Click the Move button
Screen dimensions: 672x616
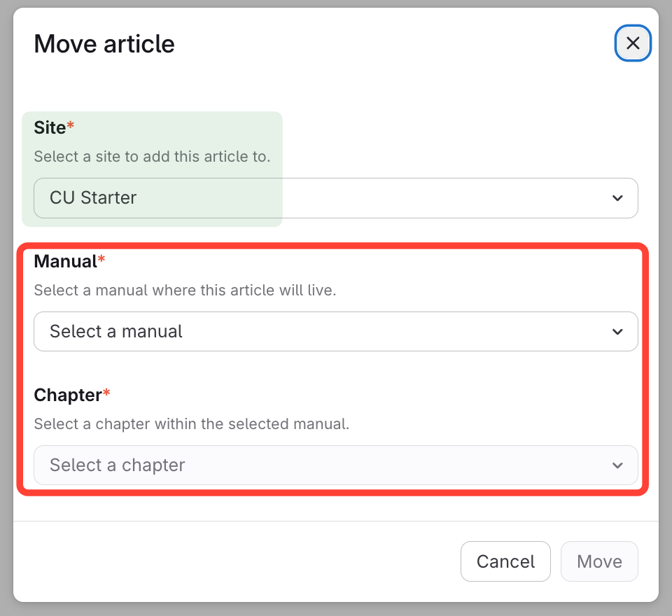[x=599, y=561]
